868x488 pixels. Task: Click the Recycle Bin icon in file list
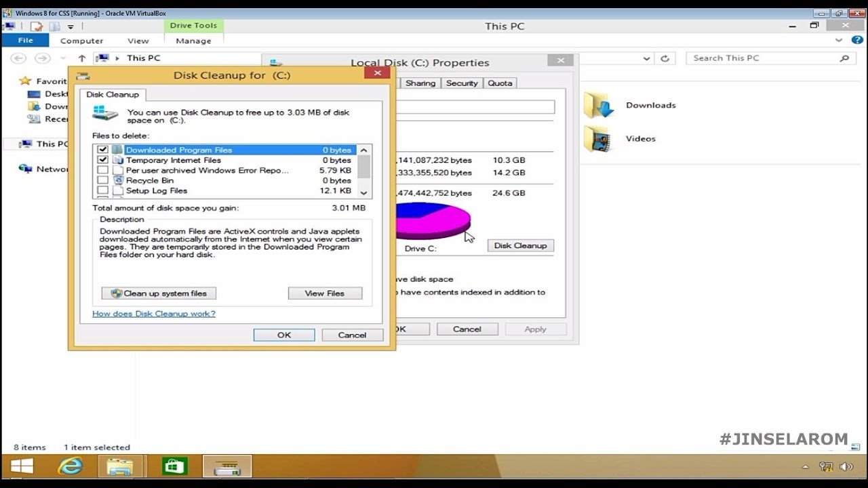click(x=118, y=180)
